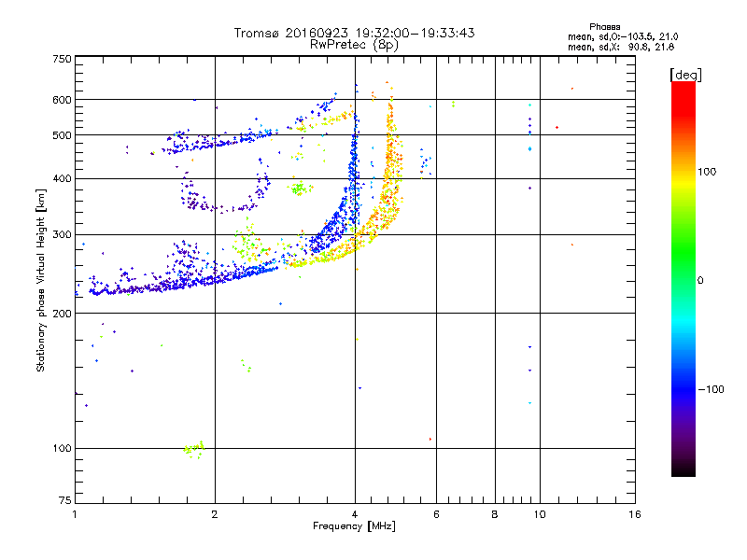Click the '75' height axis tick label

coord(65,500)
